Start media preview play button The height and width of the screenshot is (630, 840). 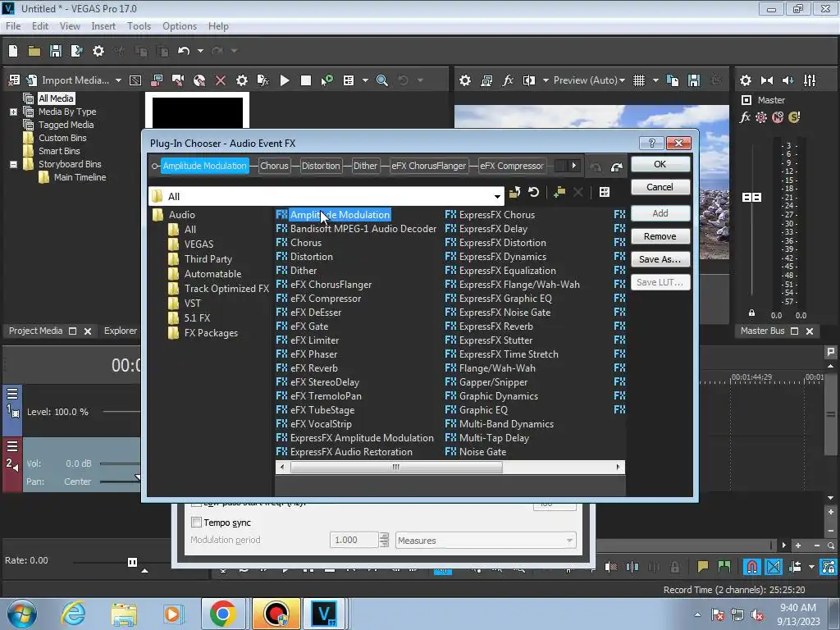285,80
